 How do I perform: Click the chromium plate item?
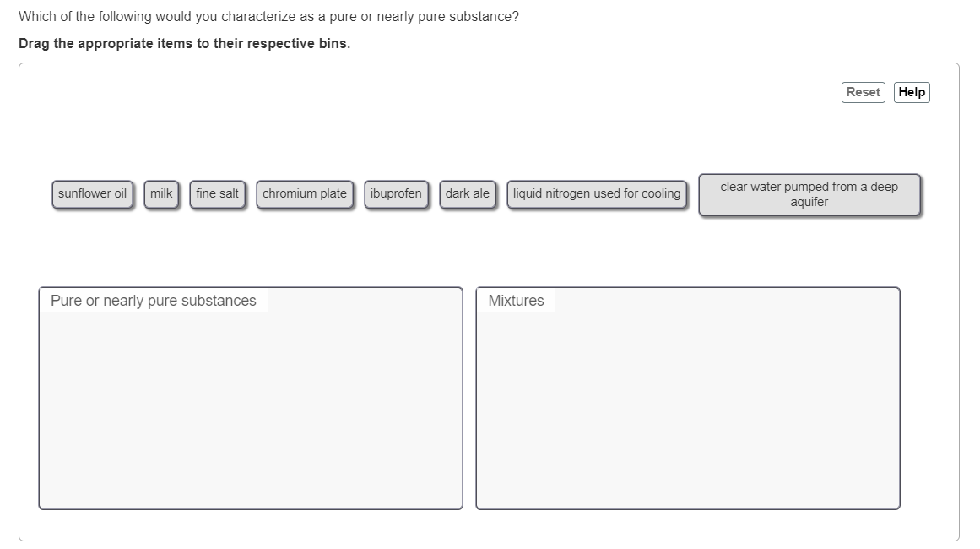tap(306, 193)
